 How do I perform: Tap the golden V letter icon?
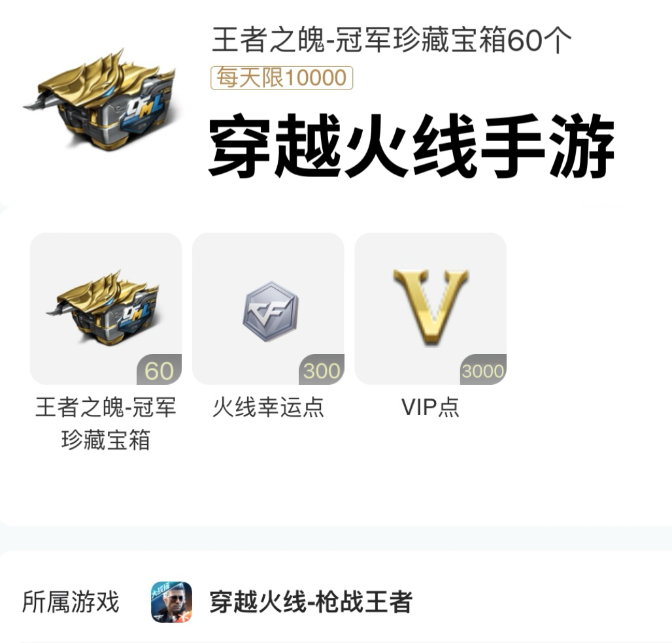pyautogui.click(x=431, y=306)
